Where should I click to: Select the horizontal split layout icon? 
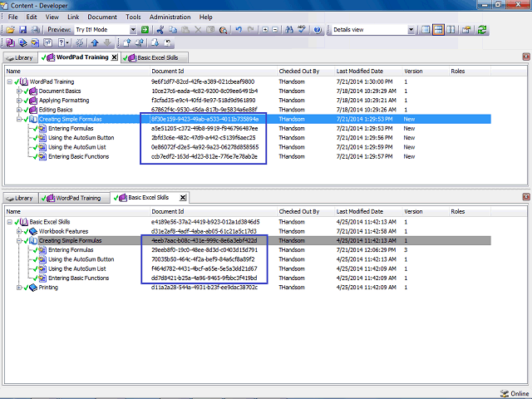[x=438, y=30]
